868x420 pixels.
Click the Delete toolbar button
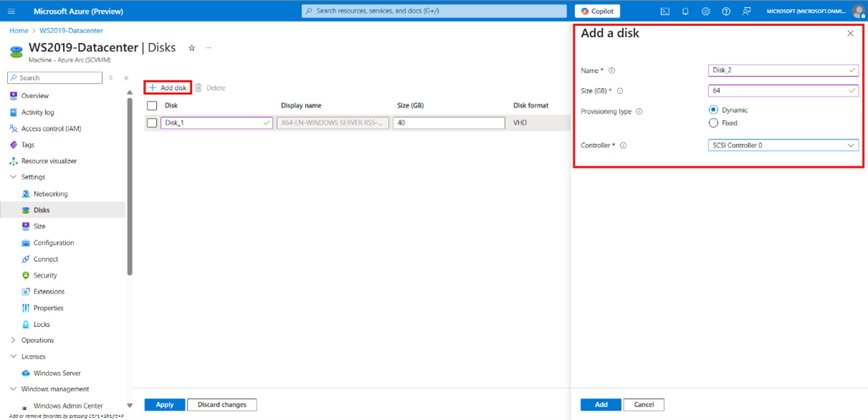point(210,88)
